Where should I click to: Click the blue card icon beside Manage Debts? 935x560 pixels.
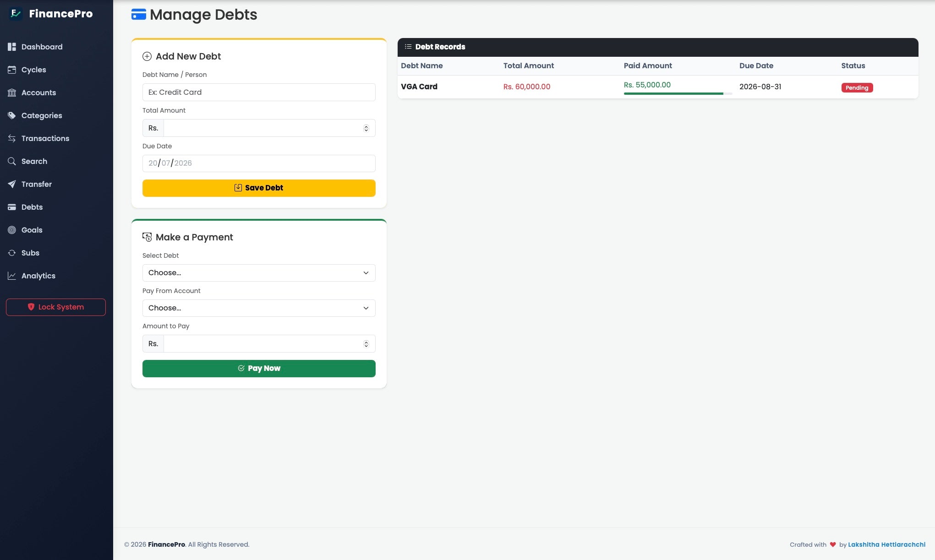(139, 15)
